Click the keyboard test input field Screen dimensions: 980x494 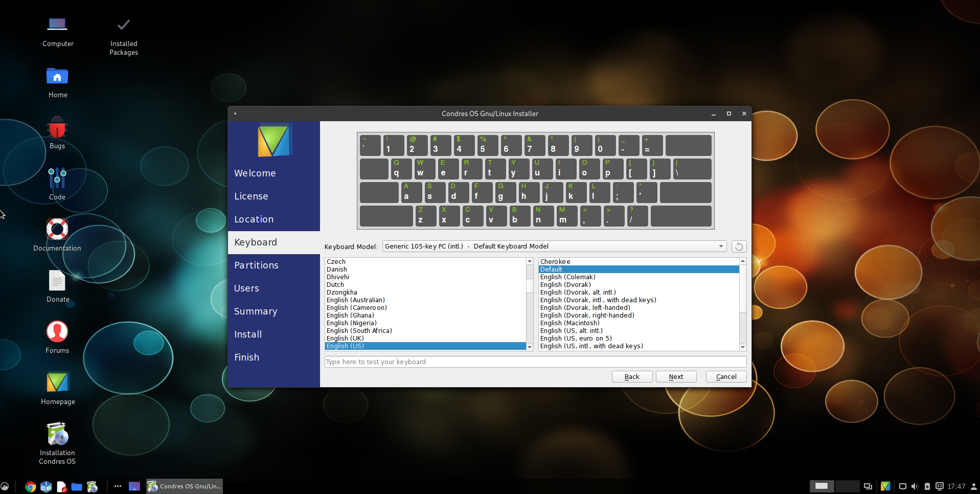pos(535,362)
